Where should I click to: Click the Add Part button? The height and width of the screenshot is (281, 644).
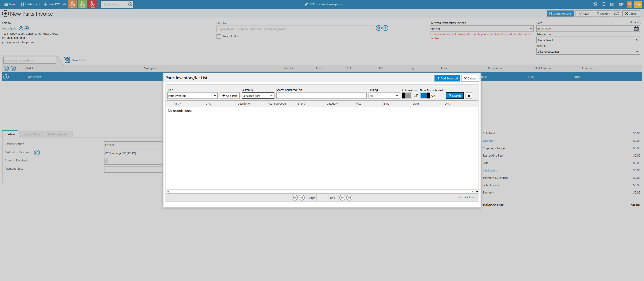tap(230, 96)
